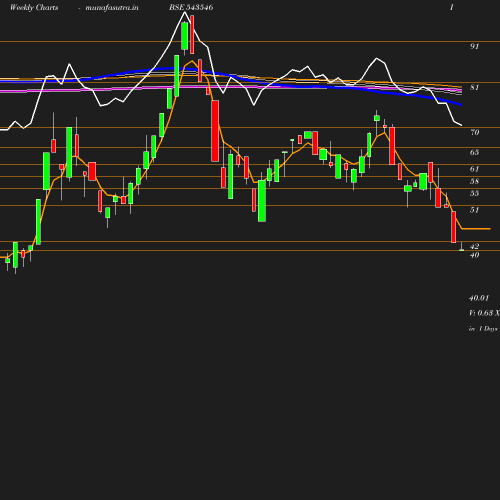500x500 pixels.
Task: Click the price axis label 65
Action: coord(474,152)
